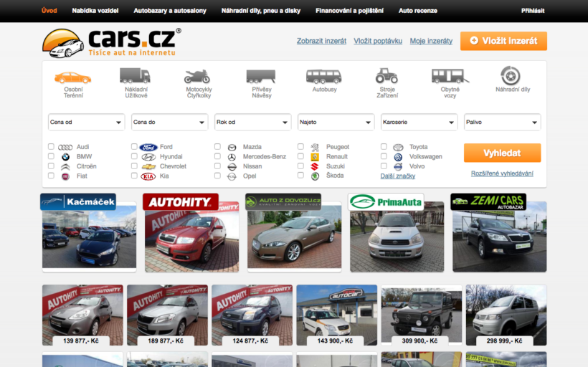
Task: Open the Palivo dropdown
Action: [x=503, y=122]
